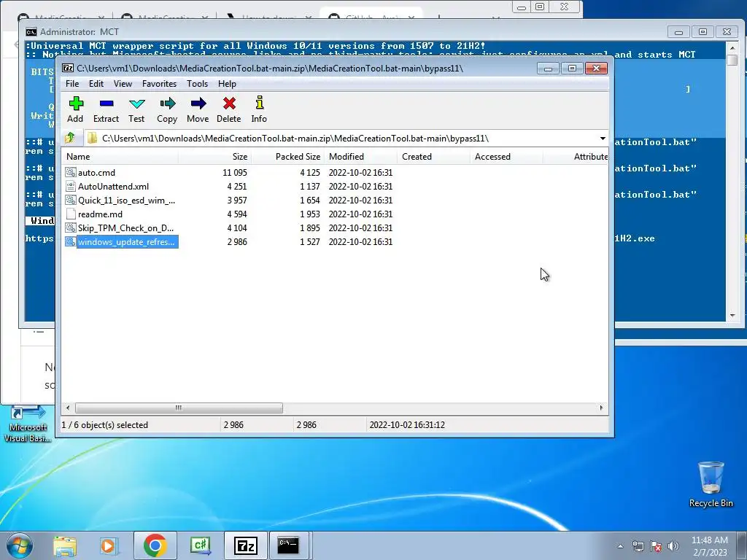Viewport: 747px width, 560px height.
Task: Click size 3 957 in Quick_11_iso row
Action: click(237, 200)
